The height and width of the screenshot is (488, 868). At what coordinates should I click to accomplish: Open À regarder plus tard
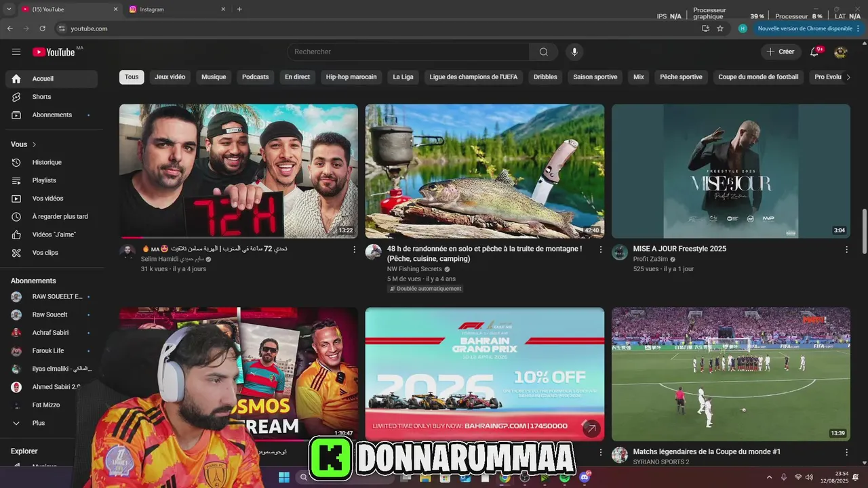(52, 217)
